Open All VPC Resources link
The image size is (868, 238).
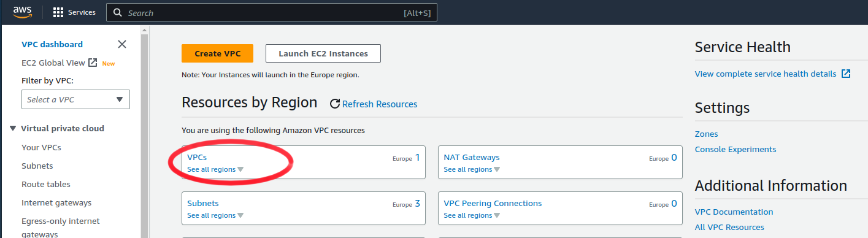pyautogui.click(x=729, y=227)
